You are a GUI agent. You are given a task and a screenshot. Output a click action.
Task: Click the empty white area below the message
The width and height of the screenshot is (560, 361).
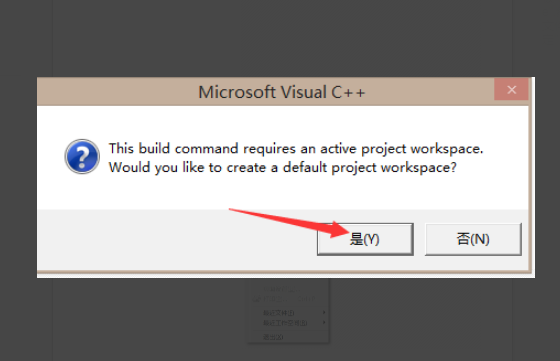point(282,193)
